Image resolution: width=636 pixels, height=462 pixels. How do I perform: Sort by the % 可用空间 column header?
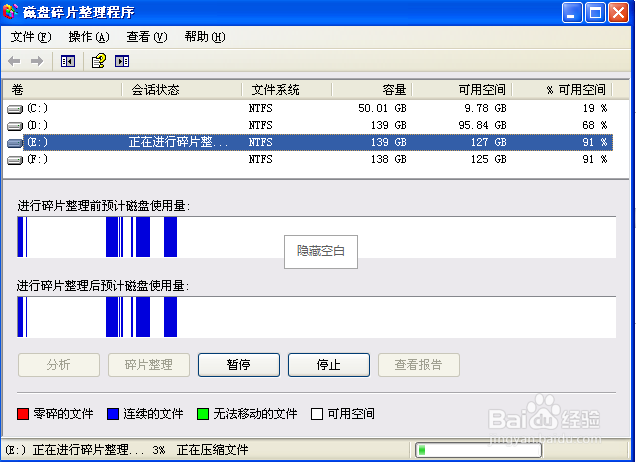tap(562, 90)
